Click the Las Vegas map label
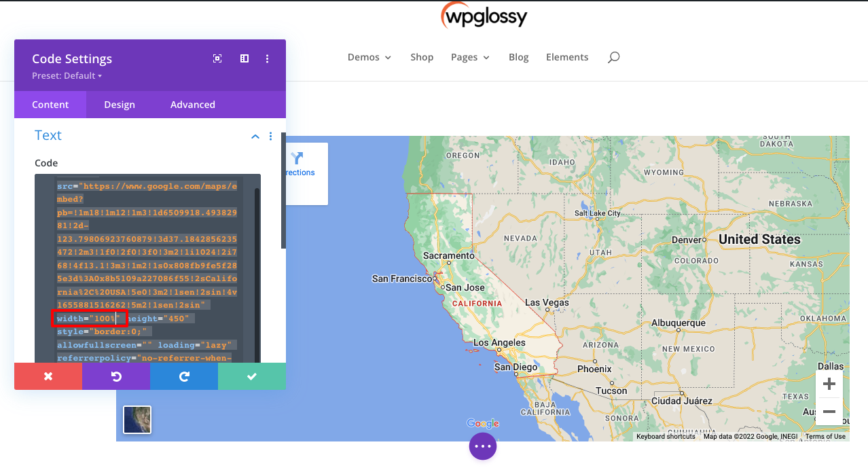 [547, 302]
